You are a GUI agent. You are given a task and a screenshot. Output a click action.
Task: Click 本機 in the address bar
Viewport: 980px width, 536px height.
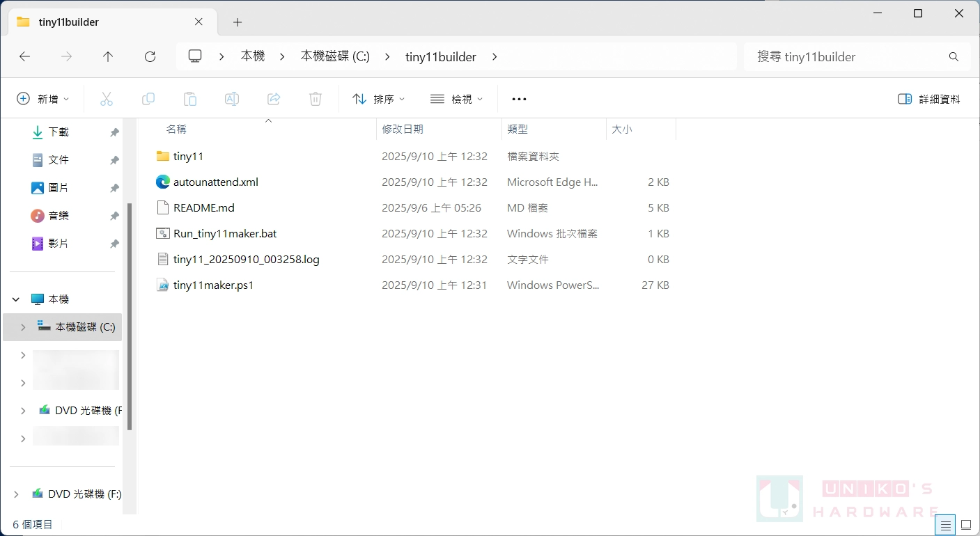tap(253, 56)
